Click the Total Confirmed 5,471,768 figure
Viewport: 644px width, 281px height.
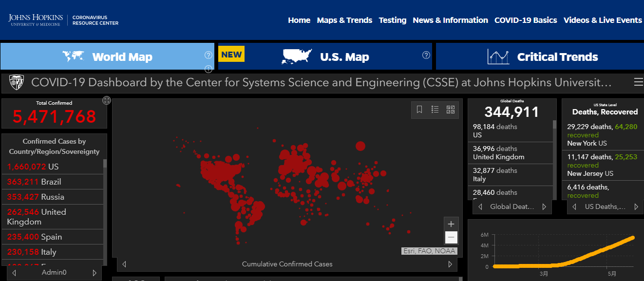(54, 117)
